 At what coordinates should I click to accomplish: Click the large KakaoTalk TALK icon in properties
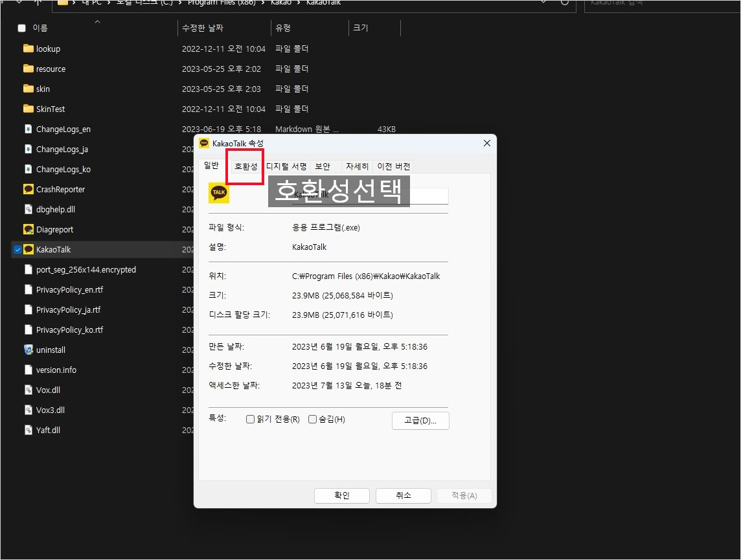(x=219, y=193)
